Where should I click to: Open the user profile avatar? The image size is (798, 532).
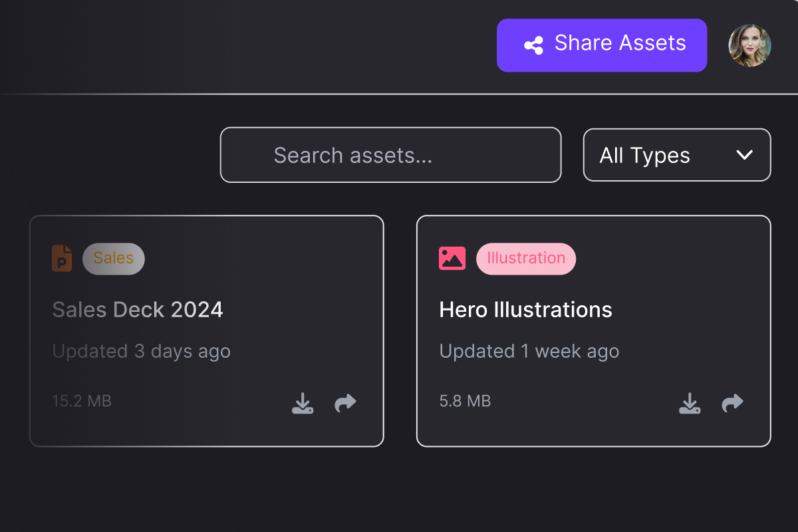tap(749, 46)
